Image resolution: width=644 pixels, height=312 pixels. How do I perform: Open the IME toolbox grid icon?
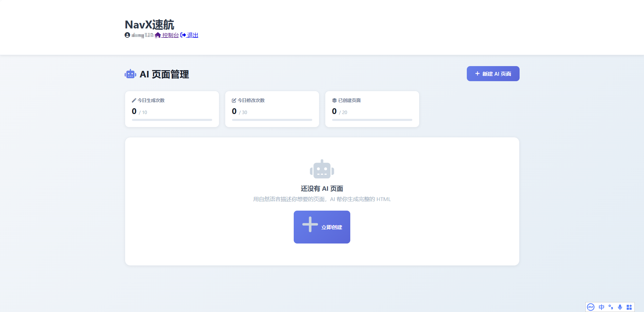[x=629, y=307]
